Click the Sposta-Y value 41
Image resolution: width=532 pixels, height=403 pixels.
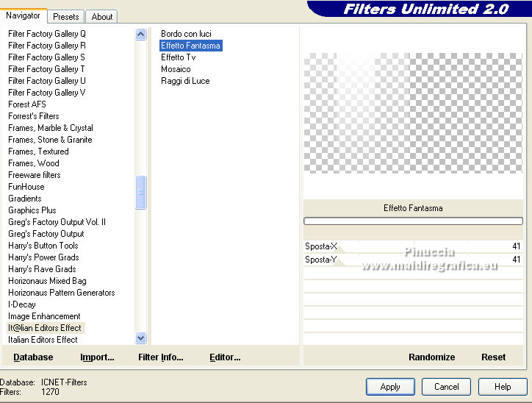(x=516, y=260)
